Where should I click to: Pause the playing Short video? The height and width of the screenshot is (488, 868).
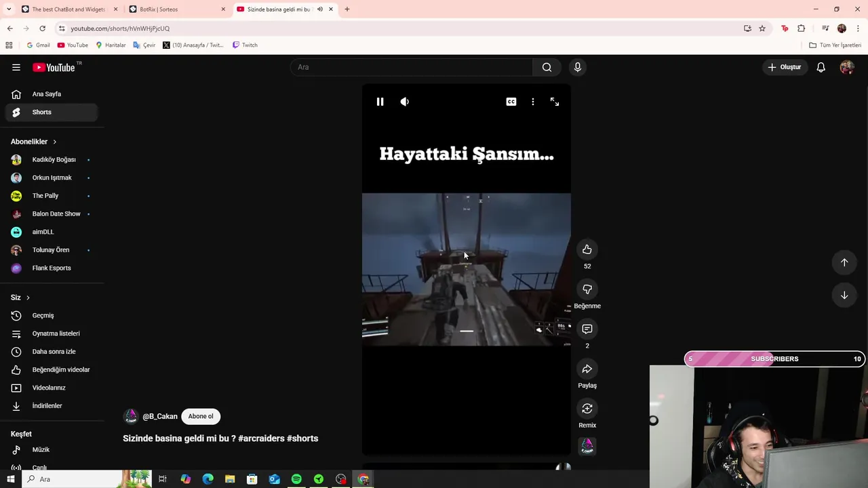[380, 102]
